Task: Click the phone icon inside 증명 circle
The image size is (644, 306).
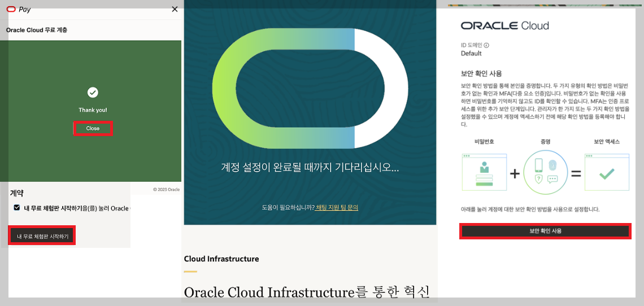Action: [539, 165]
